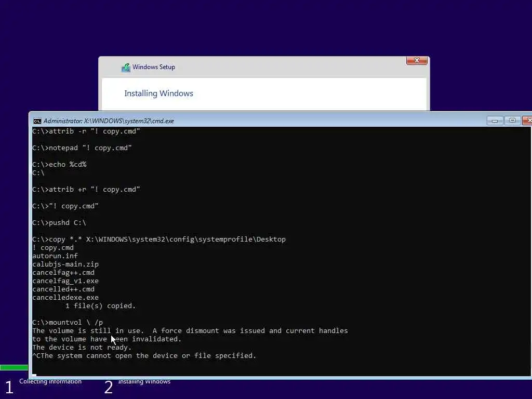This screenshot has height=399, width=532.
Task: Click the 'Windows Setup' title text
Action: (x=154, y=67)
